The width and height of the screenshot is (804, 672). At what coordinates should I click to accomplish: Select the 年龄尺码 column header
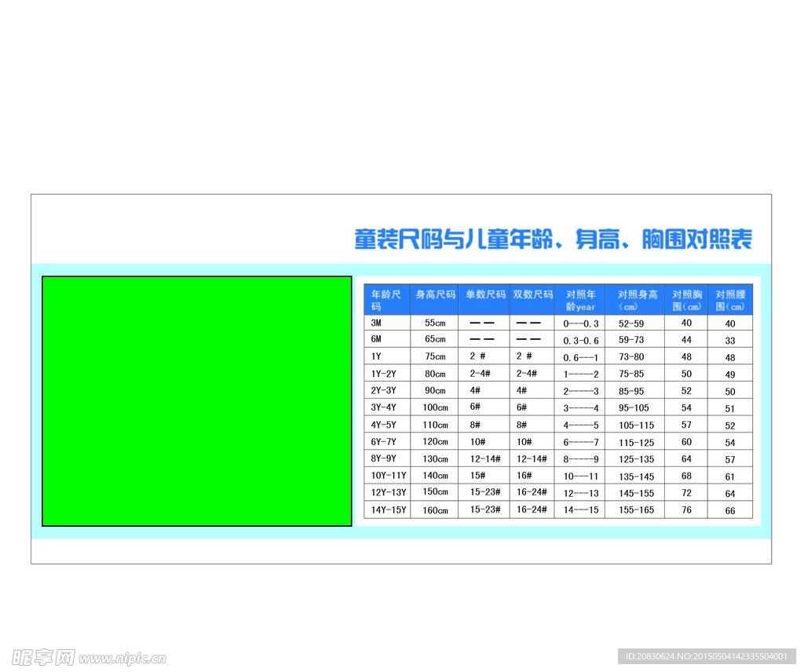tap(386, 300)
